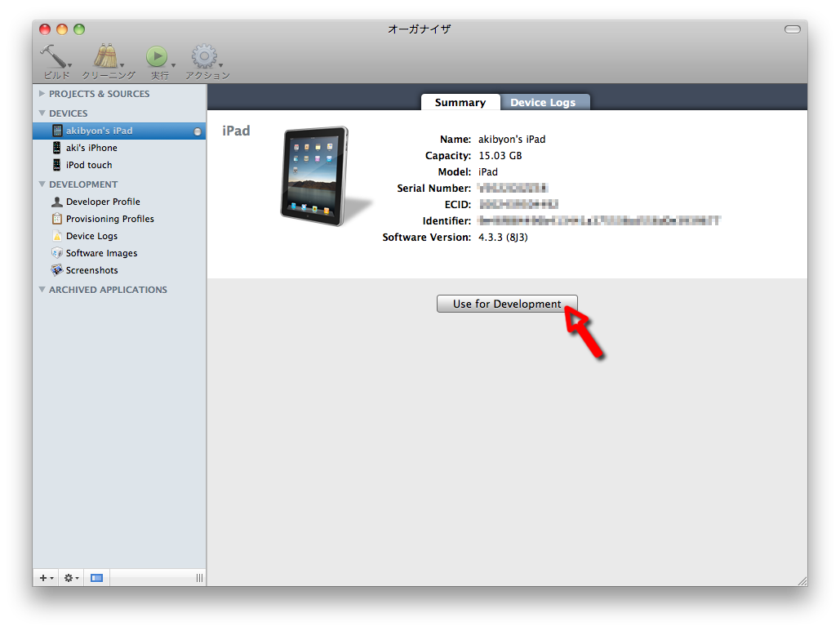Expand the PROJECTS & SOURCES section
Screen dimensions: 840x631
pyautogui.click(x=42, y=94)
